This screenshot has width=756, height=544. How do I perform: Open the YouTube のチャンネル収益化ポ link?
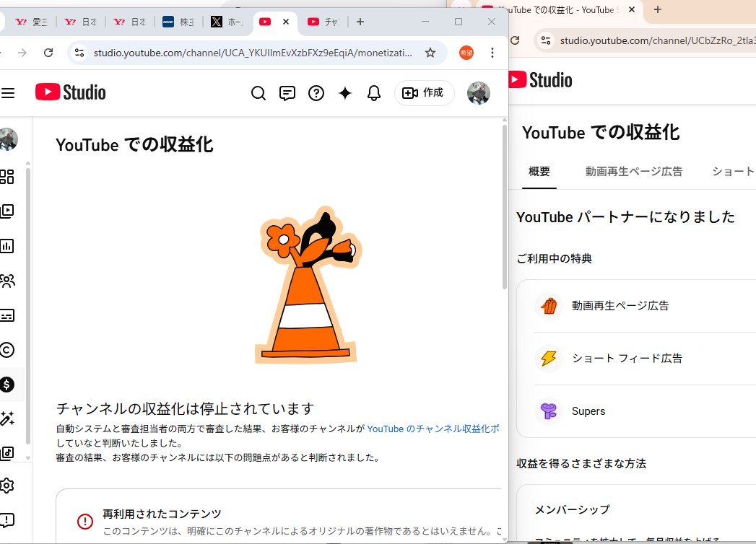click(433, 429)
